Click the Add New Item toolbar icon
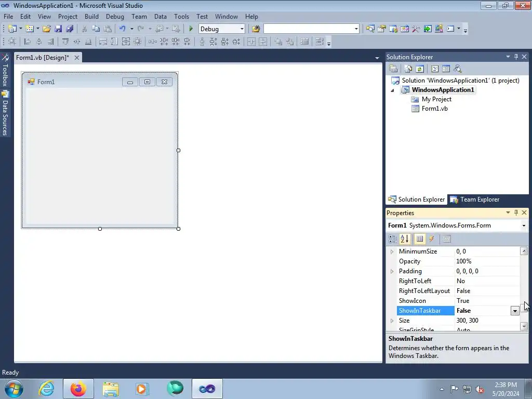Image resolution: width=532 pixels, height=399 pixels. [x=29, y=29]
